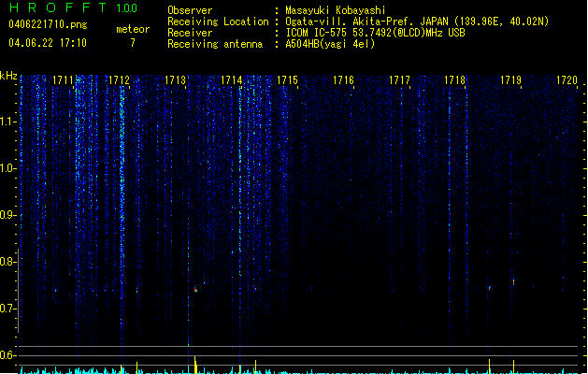Viewport: 588px width, 374px height.
Task: Select the ICOM IC-575 receiver description
Action: (x=376, y=33)
